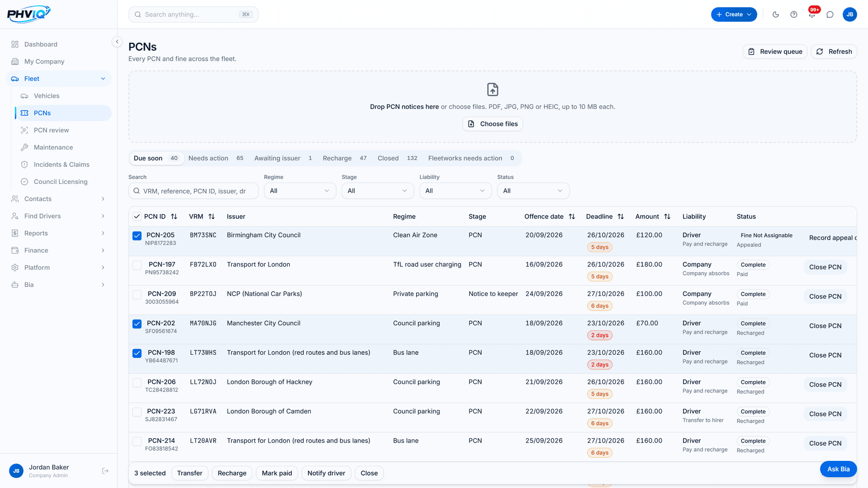Click the PHViQ logo

[x=29, y=14]
